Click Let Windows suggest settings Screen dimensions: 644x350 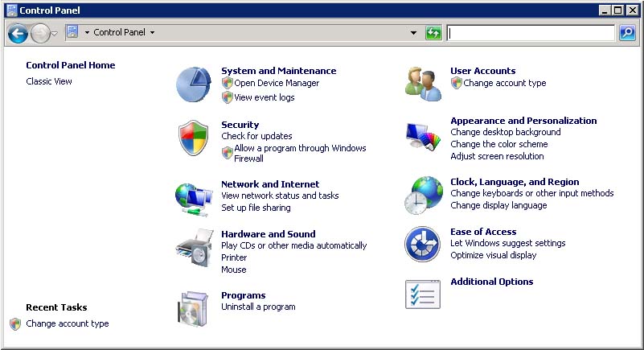pos(507,243)
